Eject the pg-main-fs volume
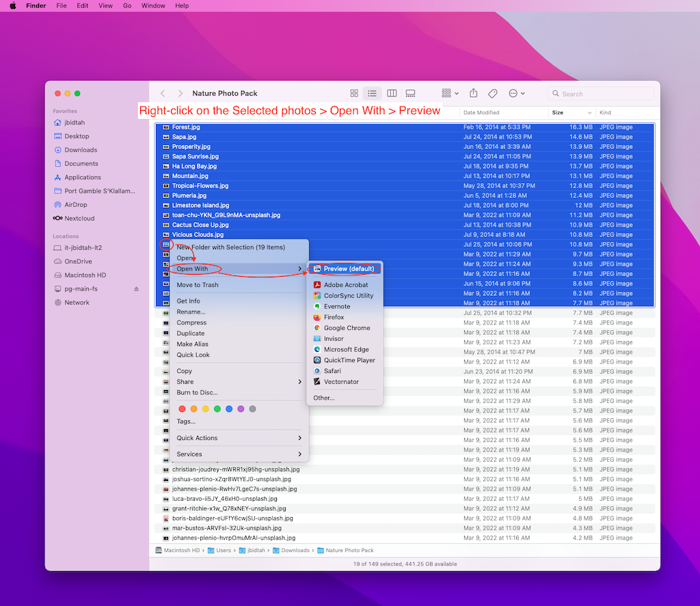 tap(136, 289)
